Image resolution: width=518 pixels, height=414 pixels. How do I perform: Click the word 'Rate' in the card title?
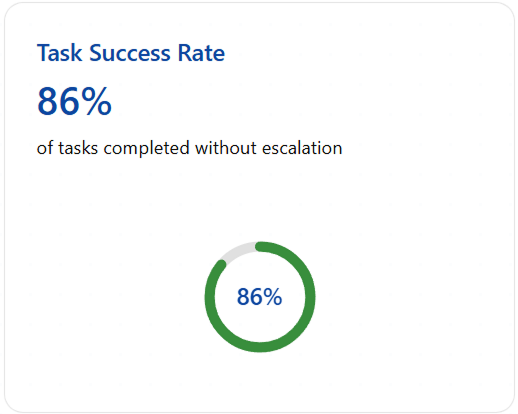pyautogui.click(x=201, y=53)
